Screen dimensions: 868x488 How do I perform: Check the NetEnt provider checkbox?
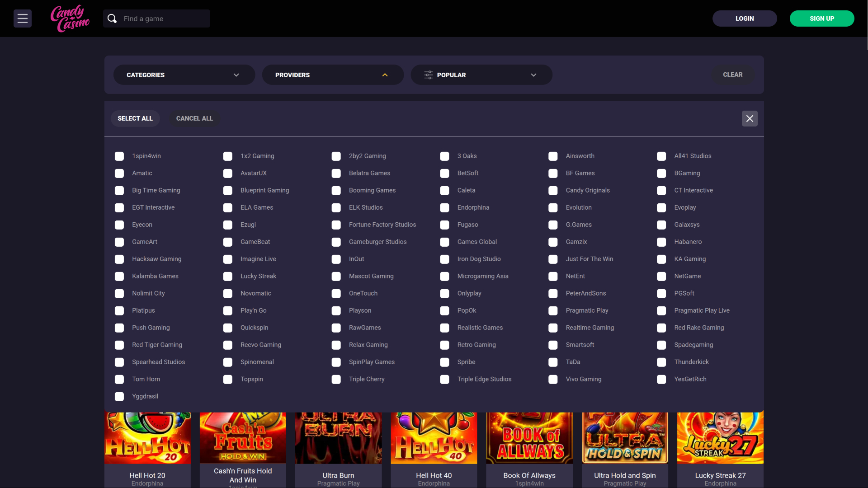click(x=553, y=276)
